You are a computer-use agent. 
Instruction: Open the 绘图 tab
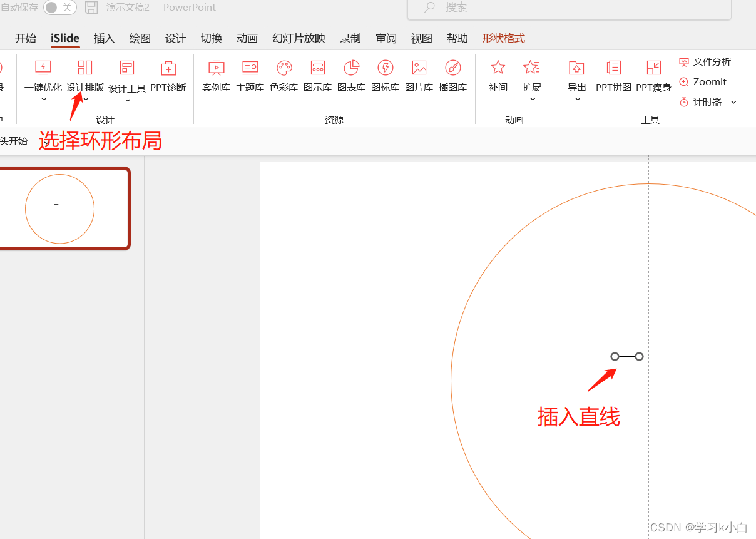pyautogui.click(x=140, y=39)
